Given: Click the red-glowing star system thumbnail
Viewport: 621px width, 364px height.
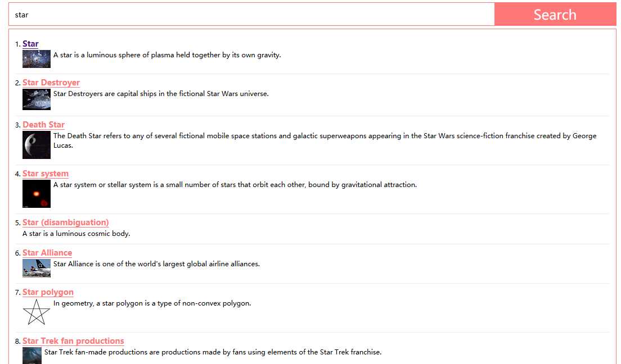Looking at the screenshot, I should pos(37,194).
